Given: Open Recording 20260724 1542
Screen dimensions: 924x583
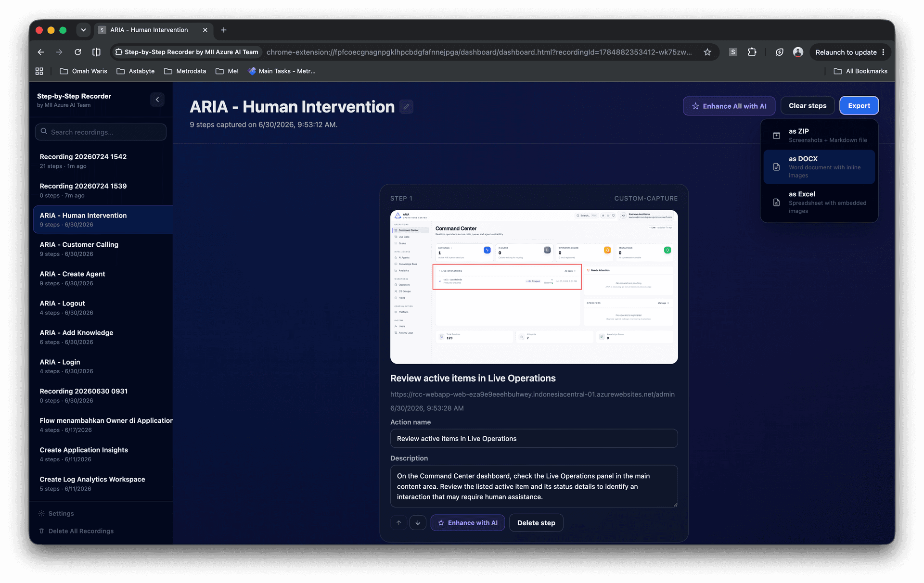Looking at the screenshot, I should (x=103, y=161).
